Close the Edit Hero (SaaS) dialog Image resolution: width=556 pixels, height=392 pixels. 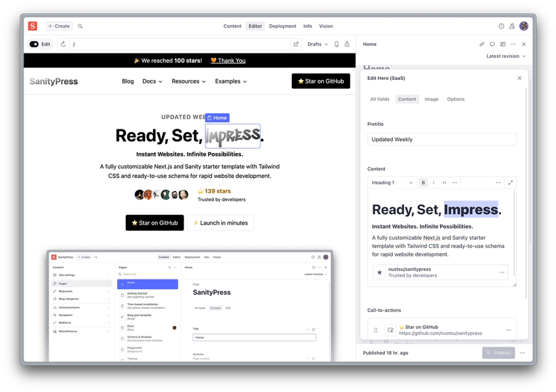tap(519, 78)
